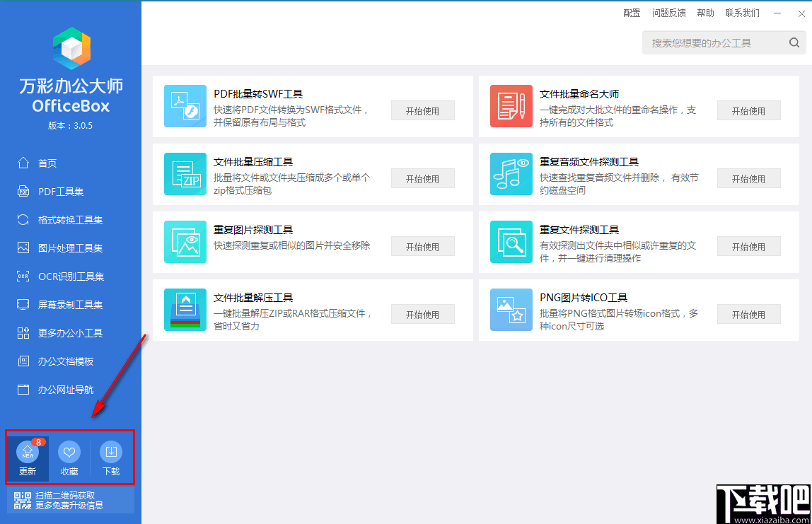Screen dimensions: 812x524
Task: Open the 重复音频文件探测工具 music icon
Action: 511,174
